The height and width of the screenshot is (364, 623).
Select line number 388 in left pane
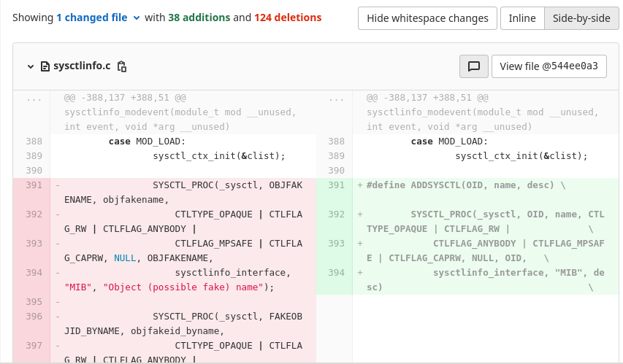tap(34, 142)
